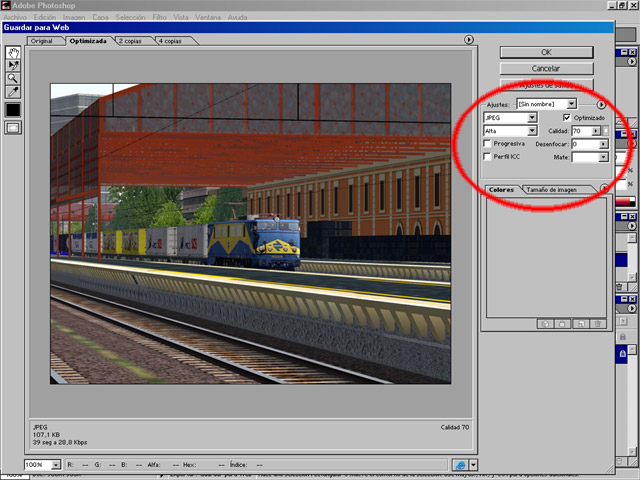Image resolution: width=640 pixels, height=480 pixels.
Task: Open the preview panel flyout menu arrow
Action: tap(469, 40)
